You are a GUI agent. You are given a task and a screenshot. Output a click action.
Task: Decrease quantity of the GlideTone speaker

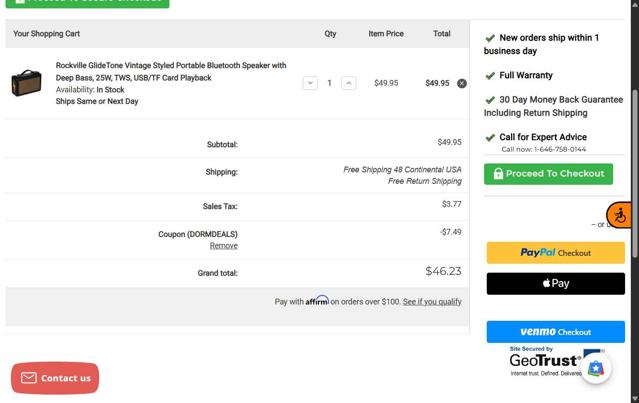point(310,83)
